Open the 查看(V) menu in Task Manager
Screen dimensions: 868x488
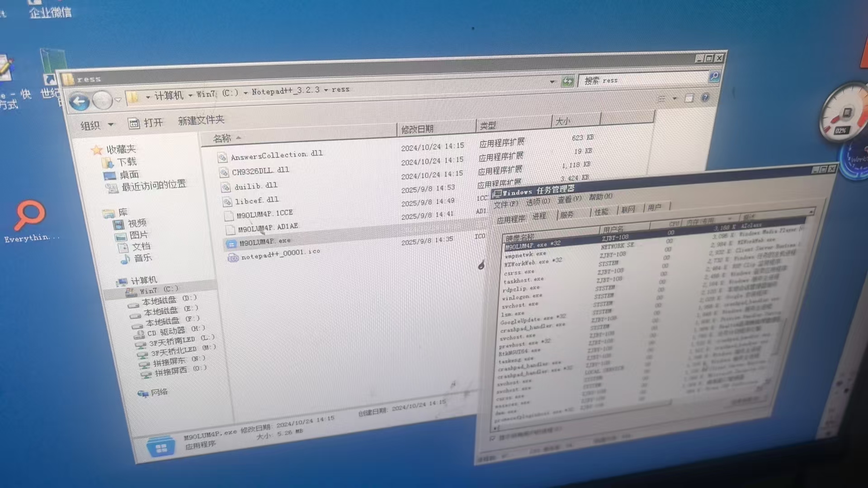click(x=569, y=199)
